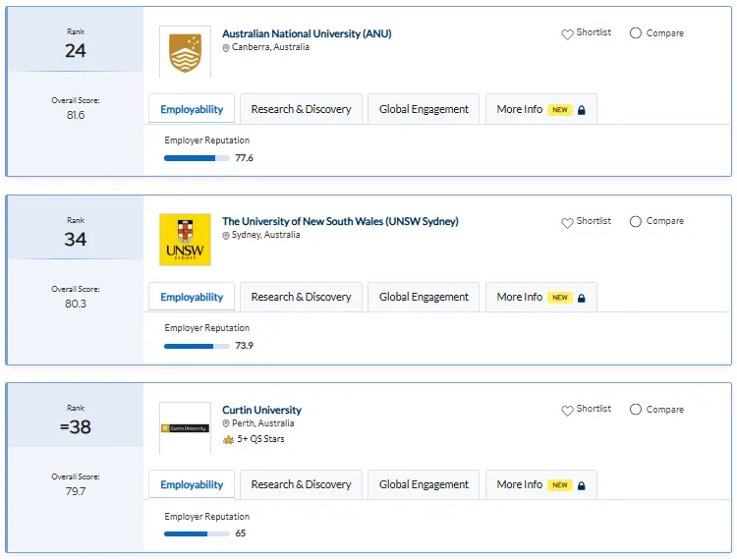Shortlist ANU with the heart icon

tap(567, 33)
